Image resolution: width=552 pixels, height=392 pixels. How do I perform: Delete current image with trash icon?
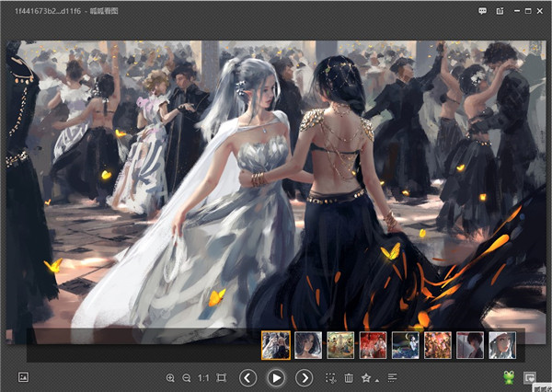coord(349,378)
